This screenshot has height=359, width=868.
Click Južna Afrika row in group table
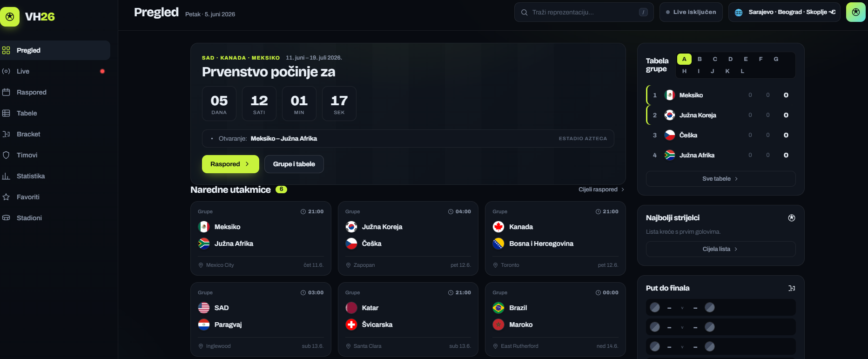[720, 155]
